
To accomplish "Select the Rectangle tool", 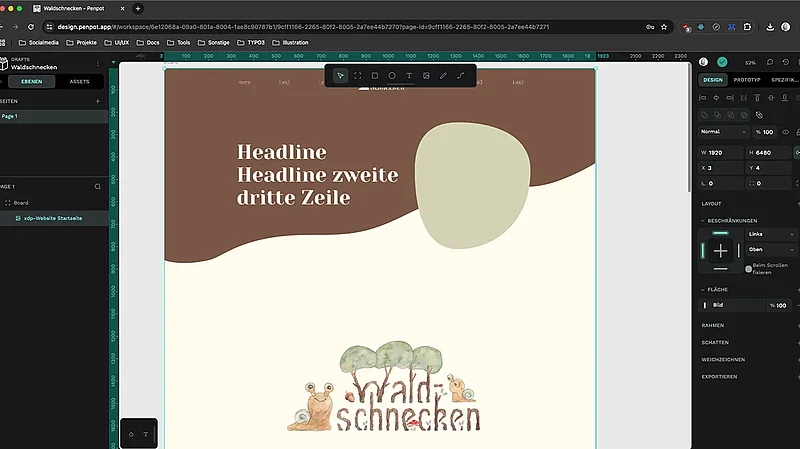I will (375, 76).
